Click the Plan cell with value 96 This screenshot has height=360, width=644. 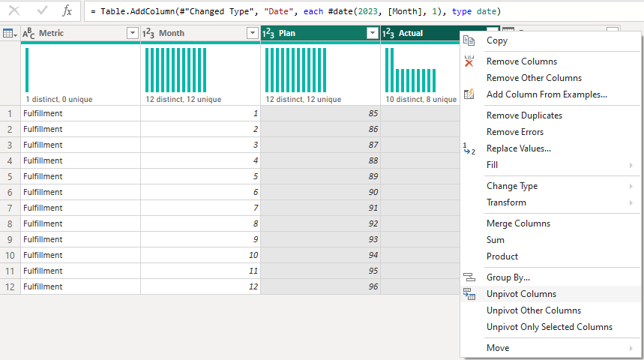[320, 286]
